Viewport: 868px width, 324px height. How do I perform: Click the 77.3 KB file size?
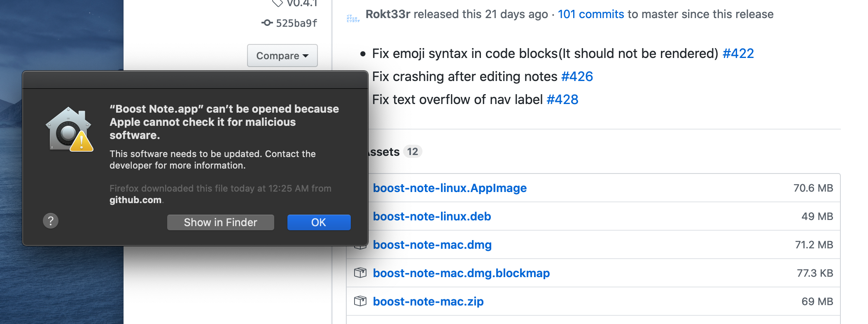[x=815, y=273]
